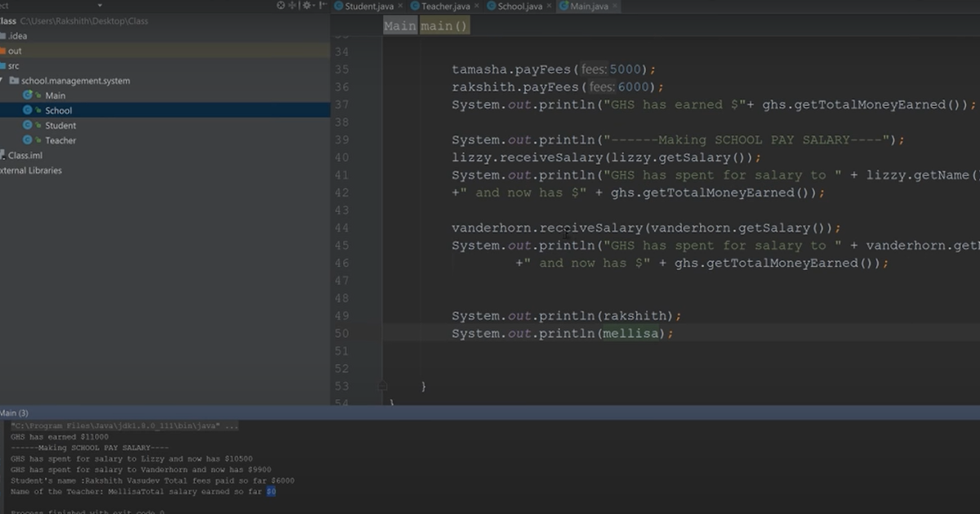
Task: Click the School class icon in project tree
Action: [27, 110]
